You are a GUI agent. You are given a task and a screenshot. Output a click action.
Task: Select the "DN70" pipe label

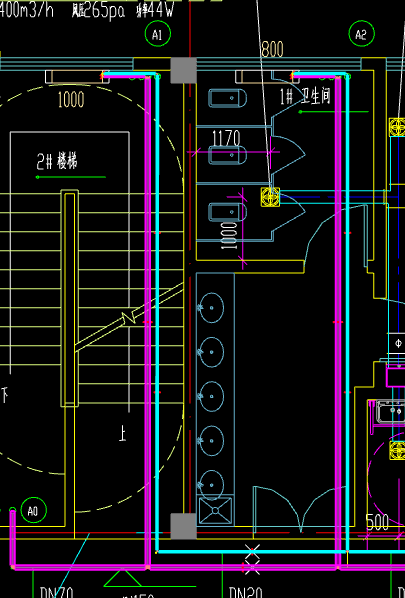57,592
